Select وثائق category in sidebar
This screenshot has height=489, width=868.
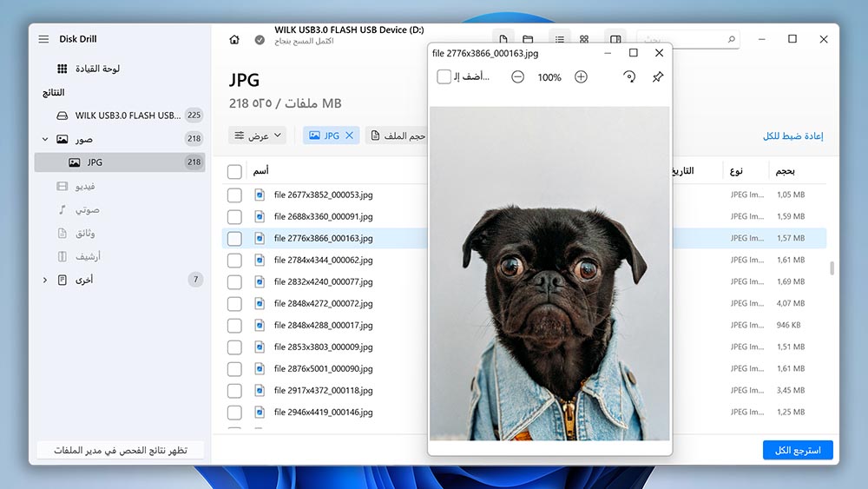click(x=85, y=233)
